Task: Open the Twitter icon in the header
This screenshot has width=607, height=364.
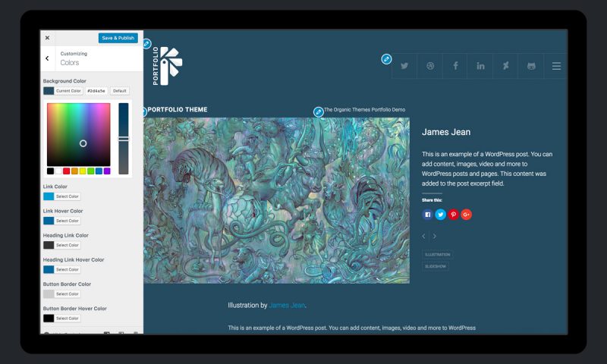Action: [x=404, y=66]
